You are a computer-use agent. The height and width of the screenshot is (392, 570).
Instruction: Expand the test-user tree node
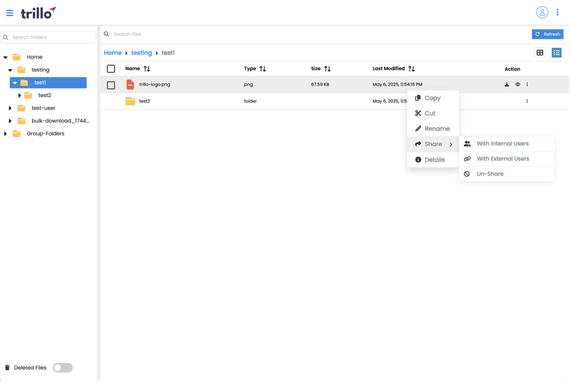(x=10, y=108)
